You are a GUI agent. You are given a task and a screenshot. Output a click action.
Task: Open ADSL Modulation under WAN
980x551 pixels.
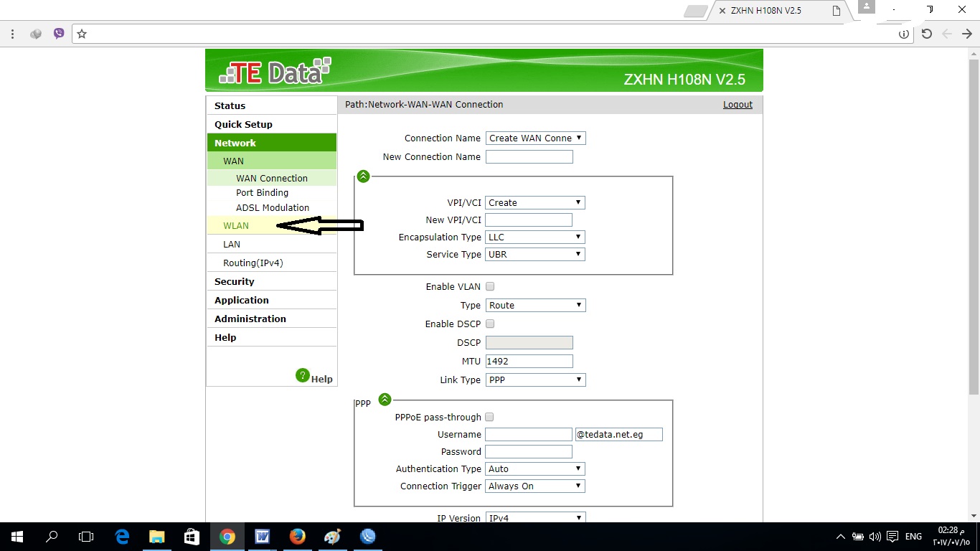pos(272,207)
